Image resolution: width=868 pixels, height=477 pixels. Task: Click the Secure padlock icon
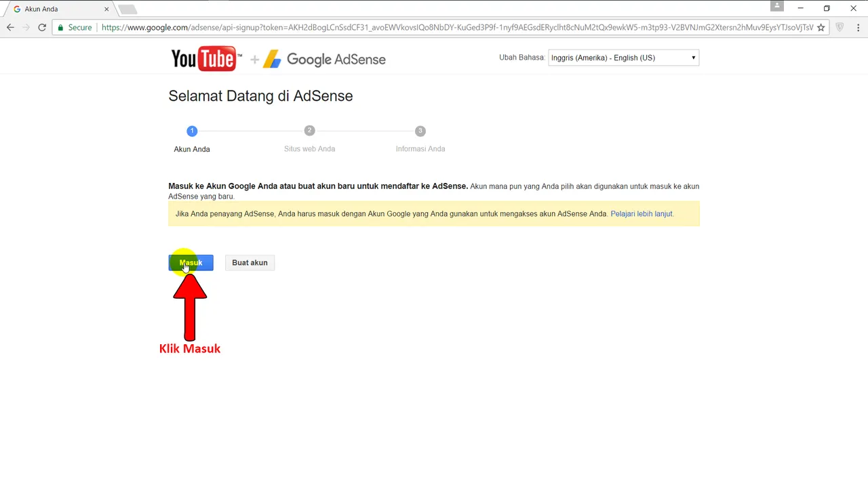pyautogui.click(x=60, y=28)
